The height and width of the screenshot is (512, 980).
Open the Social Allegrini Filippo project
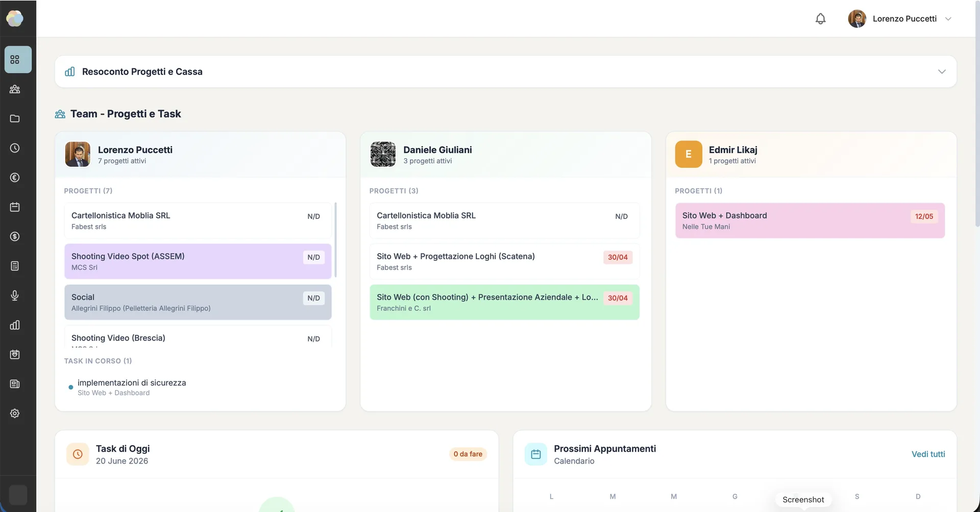pos(198,302)
